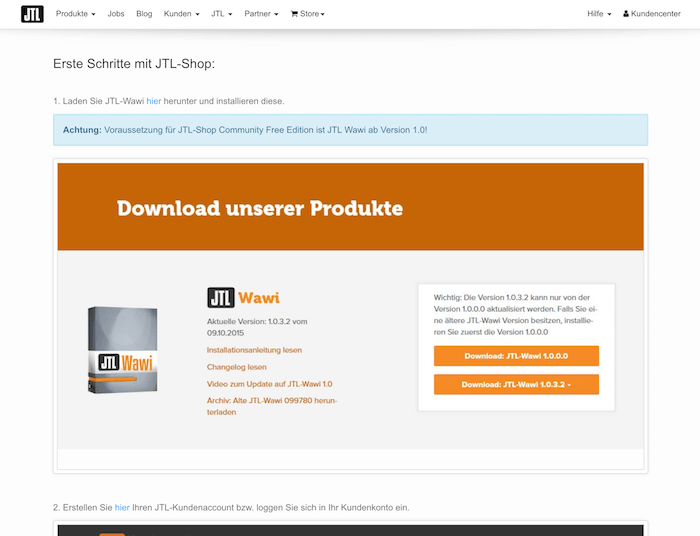Open archive link for old JTL-Wawi 099780
This screenshot has width=700, height=536.
click(x=271, y=406)
